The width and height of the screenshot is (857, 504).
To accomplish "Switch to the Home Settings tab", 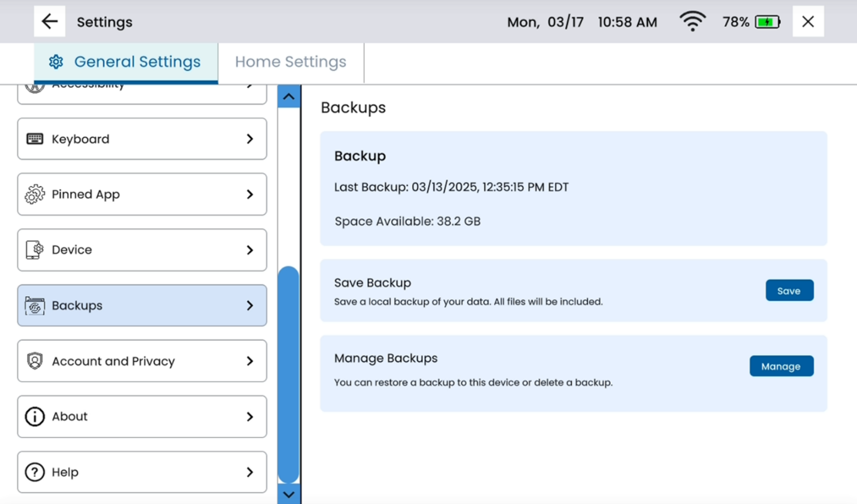I will point(291,62).
